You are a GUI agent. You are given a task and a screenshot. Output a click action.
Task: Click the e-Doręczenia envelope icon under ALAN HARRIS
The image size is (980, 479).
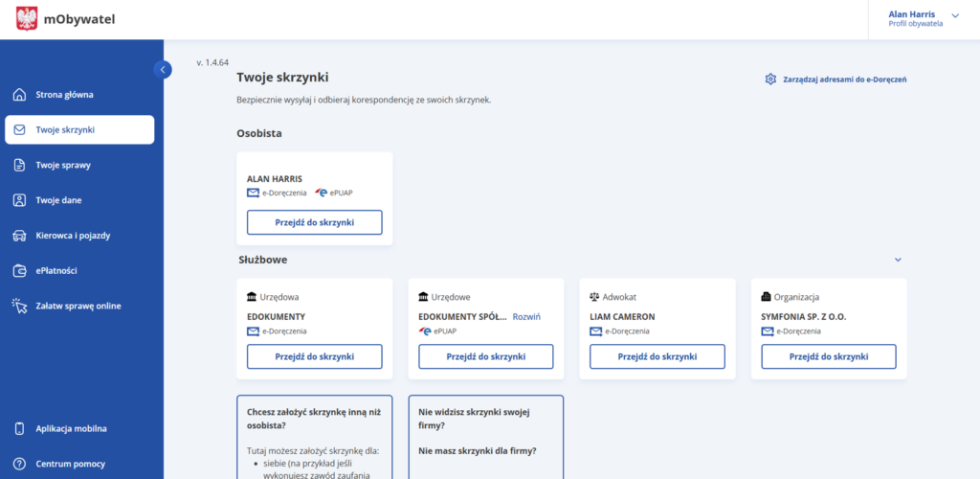point(253,193)
